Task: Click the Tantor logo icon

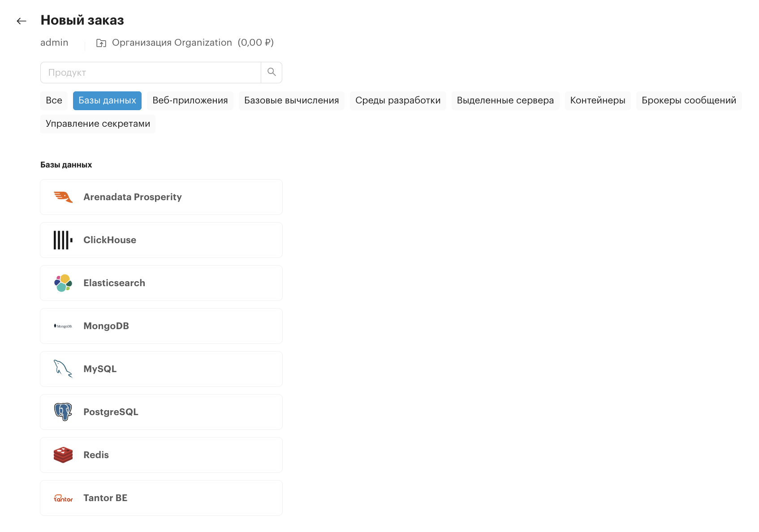Action: coord(63,498)
